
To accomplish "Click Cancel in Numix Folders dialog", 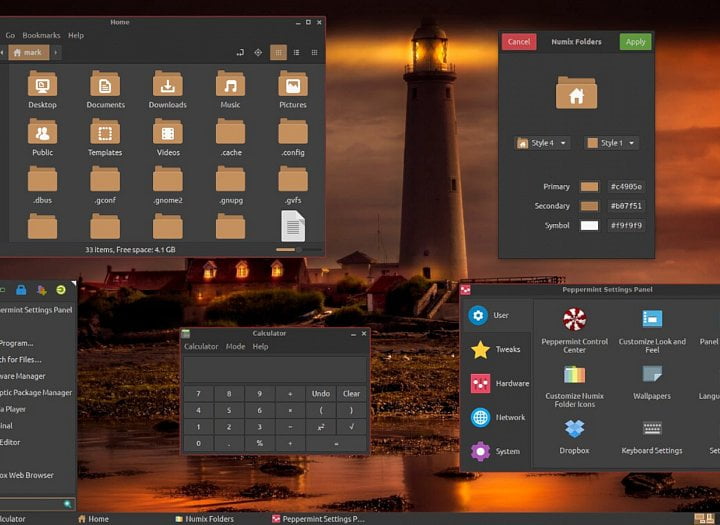I will click(519, 42).
